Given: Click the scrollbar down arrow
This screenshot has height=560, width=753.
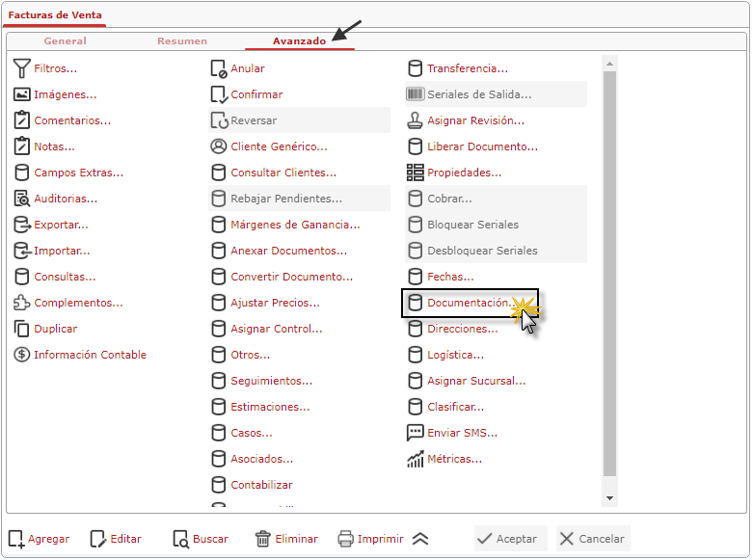Looking at the screenshot, I should 609,498.
